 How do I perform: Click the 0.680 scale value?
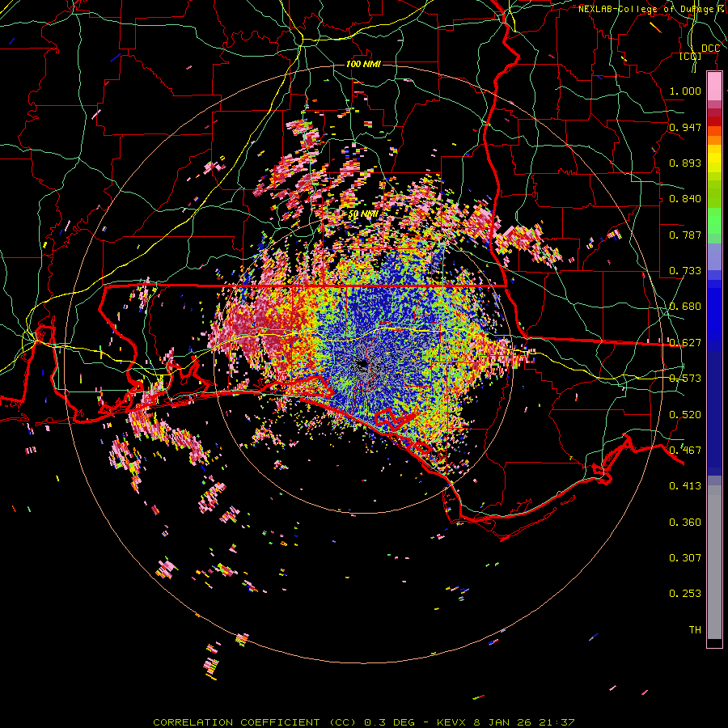[x=685, y=307]
